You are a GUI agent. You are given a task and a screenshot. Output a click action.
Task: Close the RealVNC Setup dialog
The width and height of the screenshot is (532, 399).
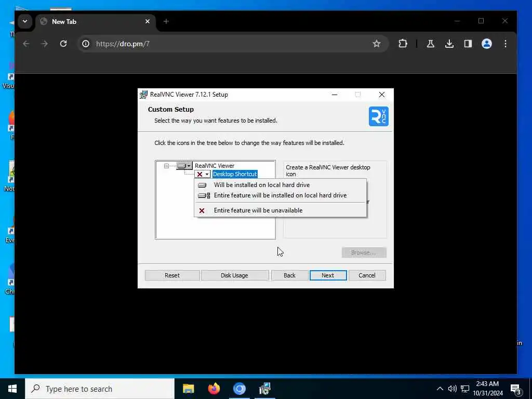click(382, 95)
